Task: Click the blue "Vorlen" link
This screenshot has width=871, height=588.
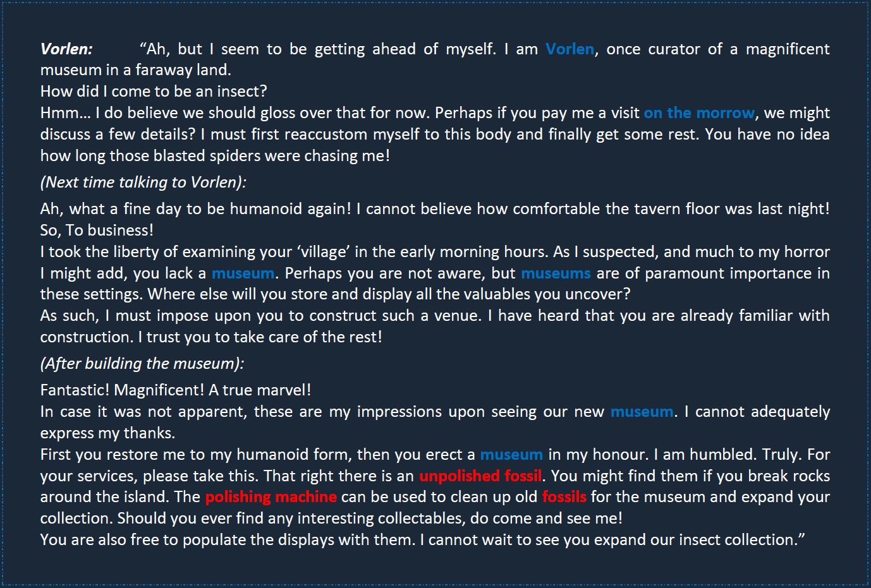Action: 569,49
